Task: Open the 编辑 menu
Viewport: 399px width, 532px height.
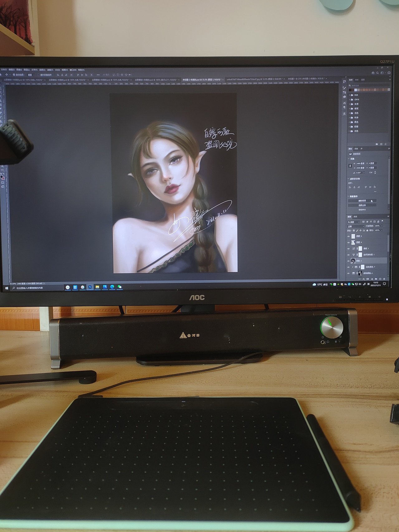Action: 12,70
